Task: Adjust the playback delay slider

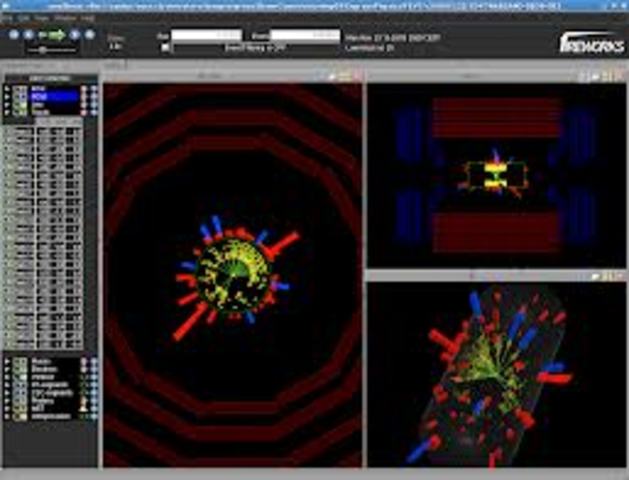Action: [x=51, y=51]
